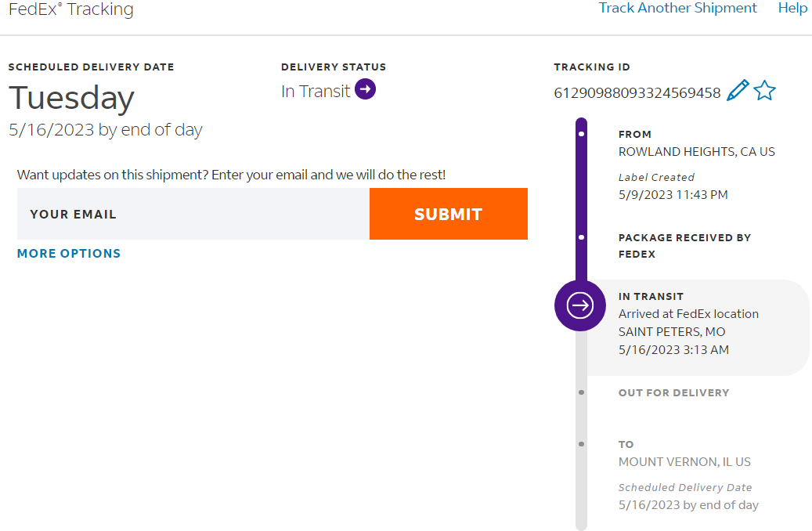Click the Out for Delivery timeline dot
The height and width of the screenshot is (531, 812).
pyautogui.click(x=581, y=392)
